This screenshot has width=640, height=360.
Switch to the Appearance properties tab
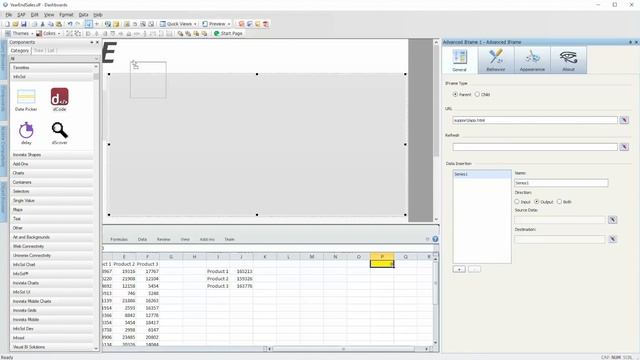532,60
